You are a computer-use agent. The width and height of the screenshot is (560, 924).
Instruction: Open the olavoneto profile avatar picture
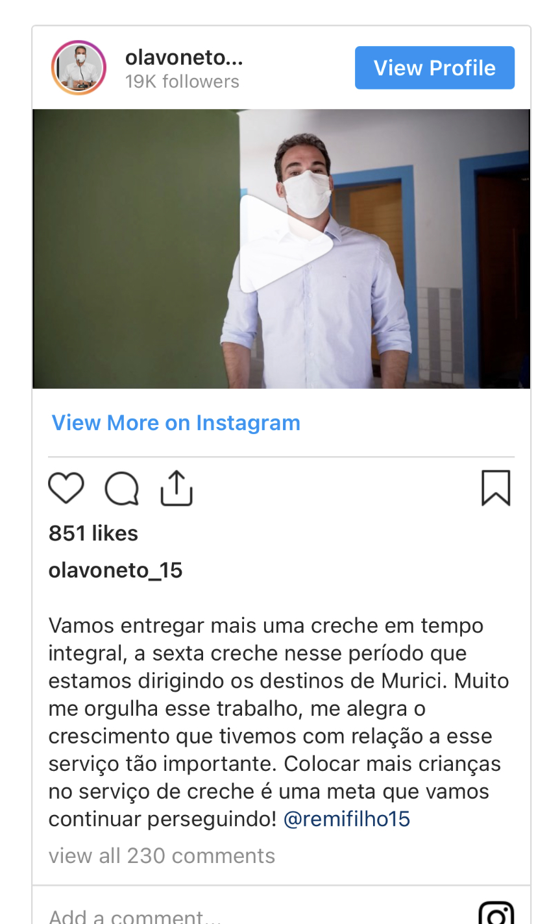coord(79,68)
